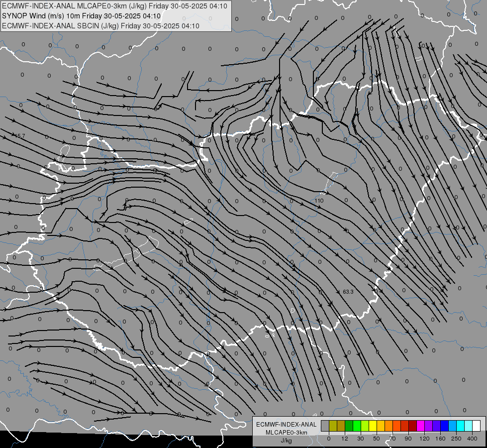Select the pure blue legend swatch
This screenshot has width=487, height=448.
click(x=444, y=426)
